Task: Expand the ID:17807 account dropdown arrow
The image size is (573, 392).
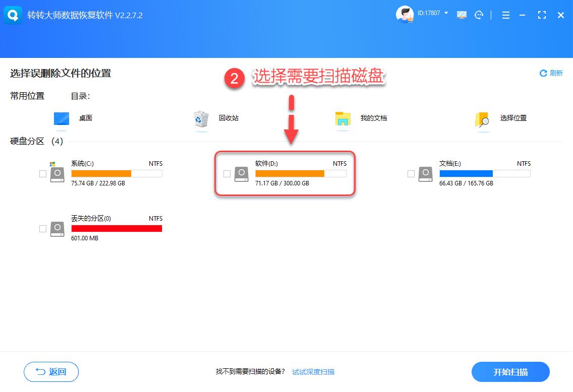Action: (x=446, y=13)
